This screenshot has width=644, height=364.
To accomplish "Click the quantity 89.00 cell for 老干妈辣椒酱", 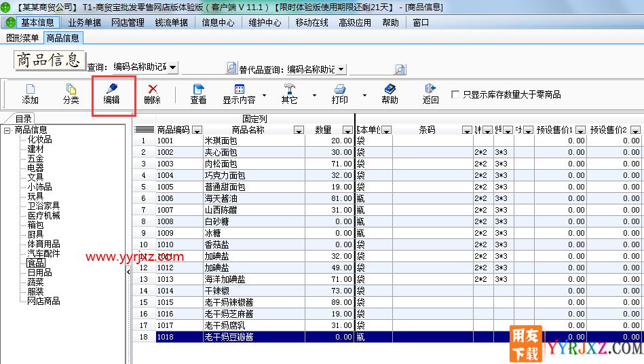I will 329,302.
